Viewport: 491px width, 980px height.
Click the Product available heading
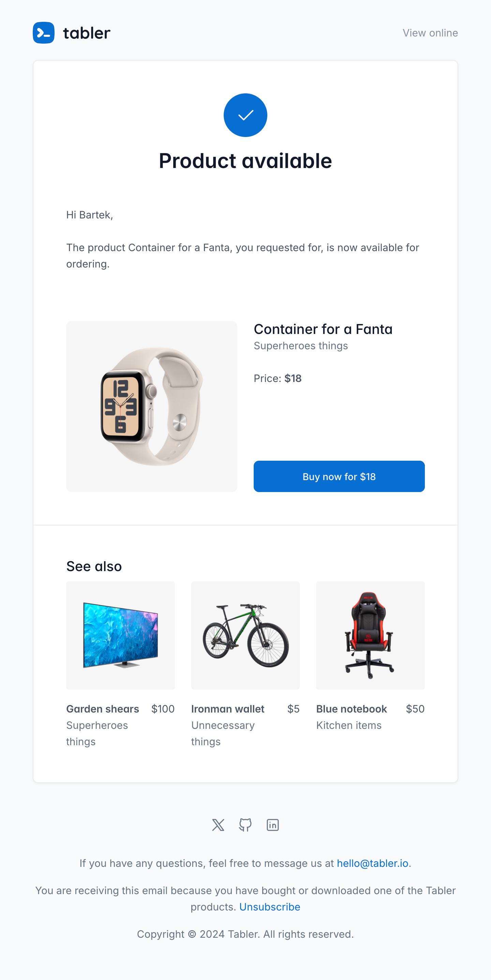coord(245,160)
